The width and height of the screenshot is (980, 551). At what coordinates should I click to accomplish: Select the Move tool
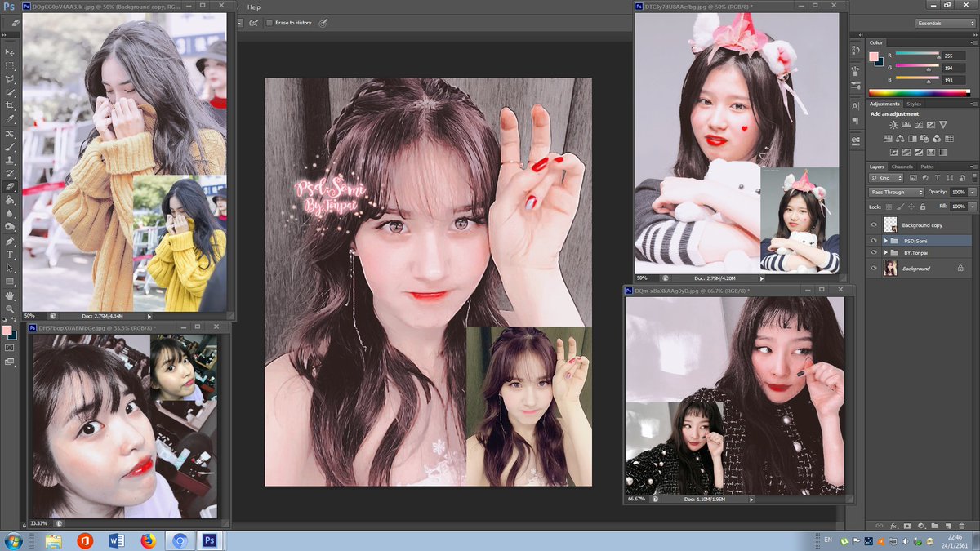pos(11,52)
